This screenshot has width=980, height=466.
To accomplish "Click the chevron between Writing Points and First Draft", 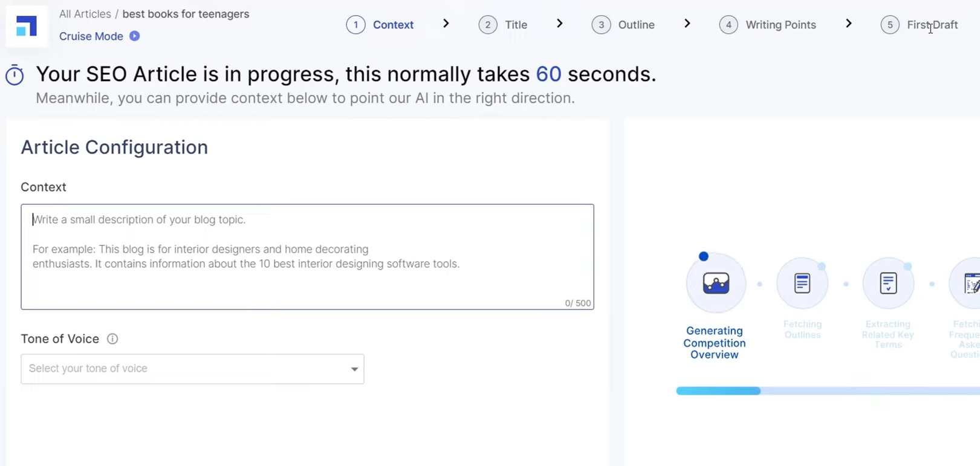I will [849, 23].
